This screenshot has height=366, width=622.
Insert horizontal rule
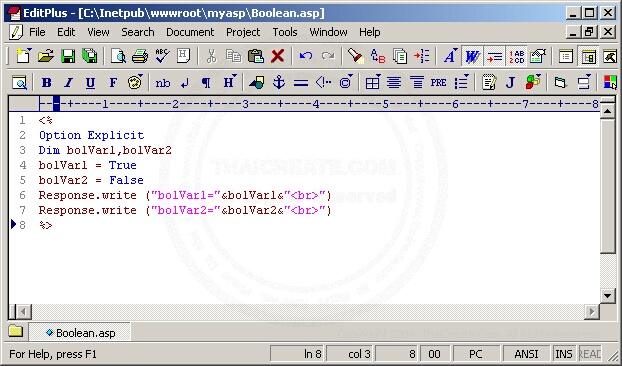301,83
